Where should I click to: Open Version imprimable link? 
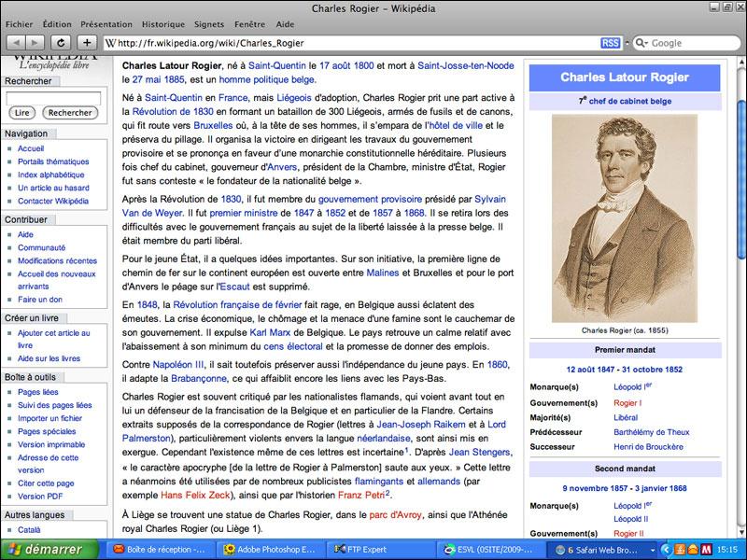click(x=51, y=445)
